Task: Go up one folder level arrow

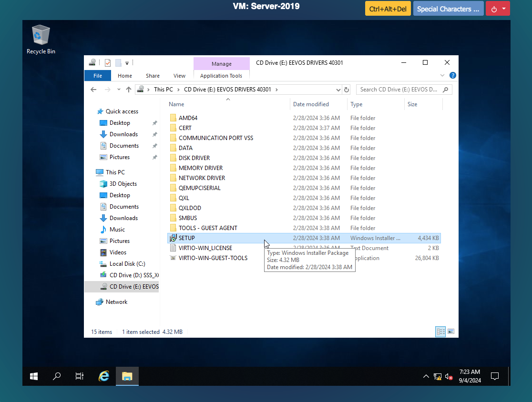Action: pos(129,90)
